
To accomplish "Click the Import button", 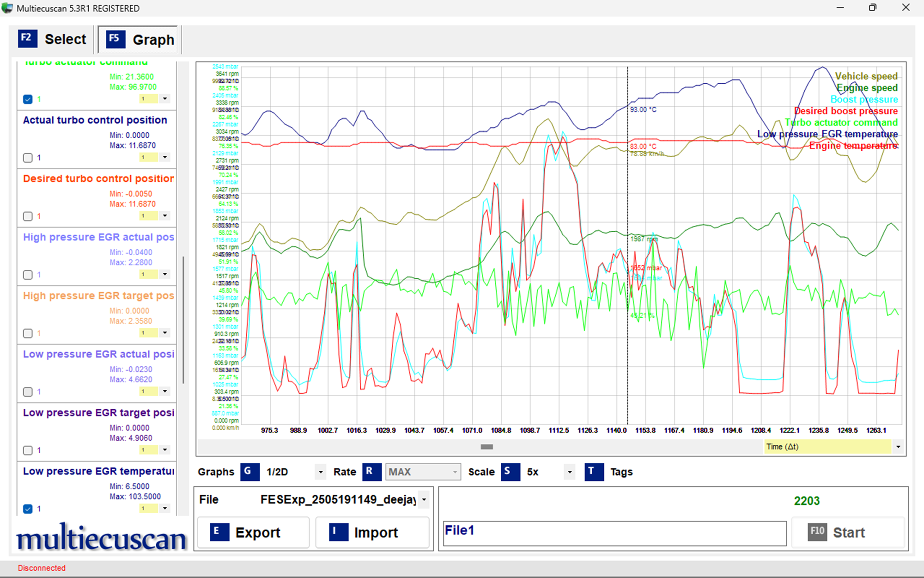I will tap(372, 532).
